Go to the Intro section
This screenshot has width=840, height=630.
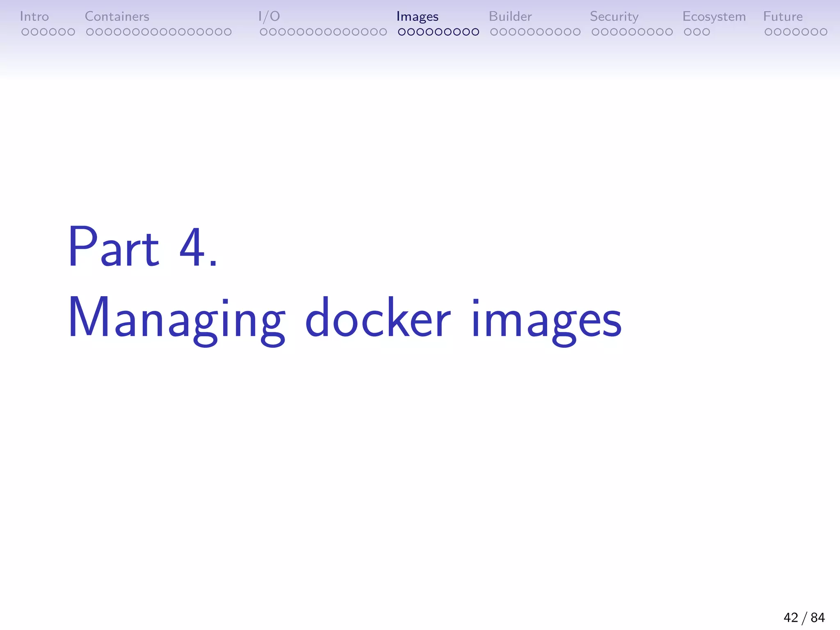click(x=34, y=16)
